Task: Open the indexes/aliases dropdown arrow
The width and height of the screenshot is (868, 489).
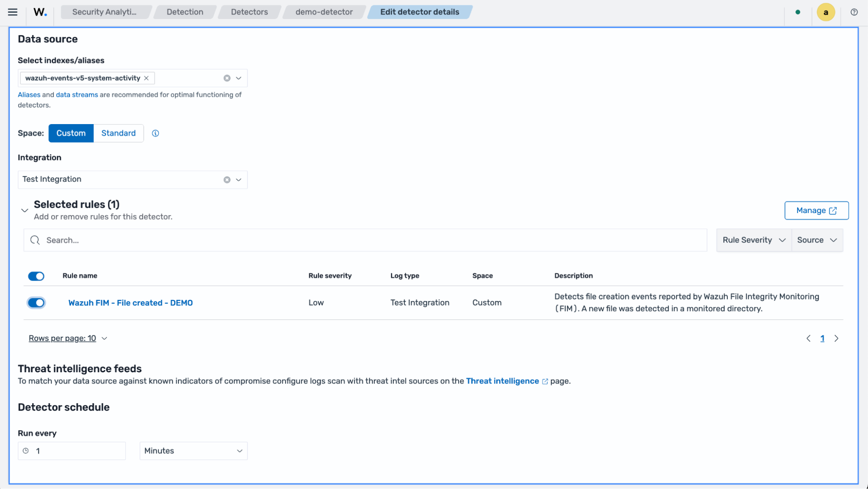Action: pos(238,78)
